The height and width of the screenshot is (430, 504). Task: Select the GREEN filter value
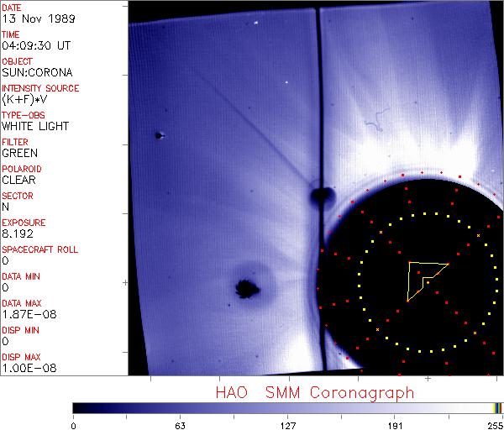pos(19,154)
